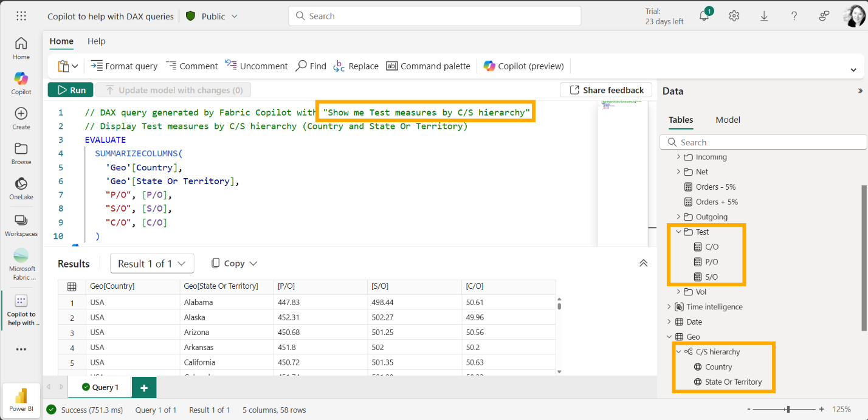
Task: Open the user profile picture
Action: click(x=854, y=16)
